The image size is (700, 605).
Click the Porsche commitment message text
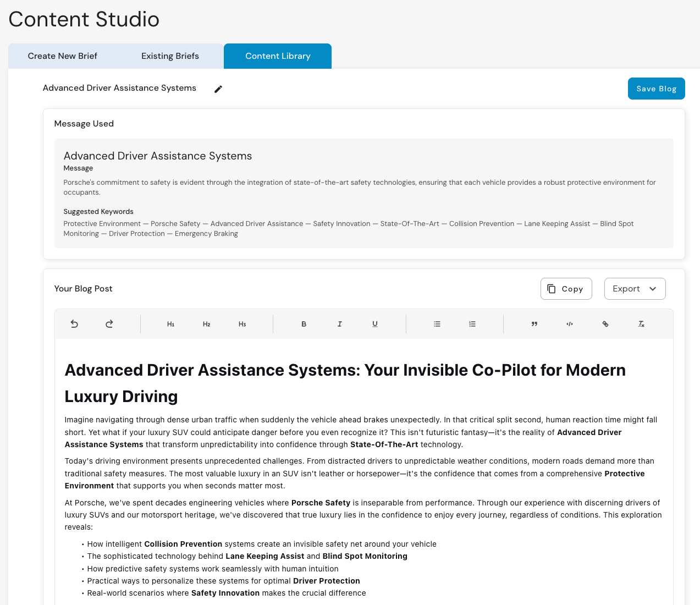tap(360, 188)
